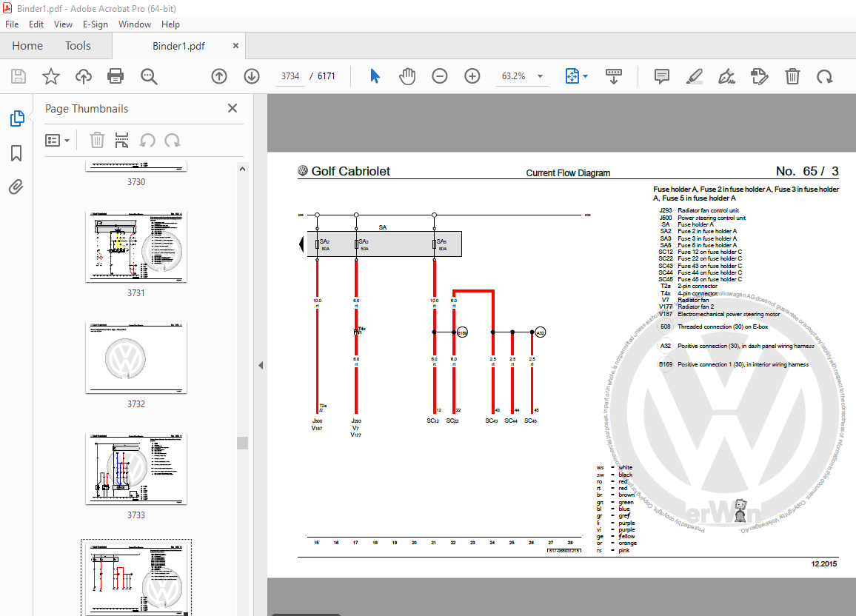Click the date 12.2015 in footer
Viewport: 856px width, 616px height.
tap(824, 563)
